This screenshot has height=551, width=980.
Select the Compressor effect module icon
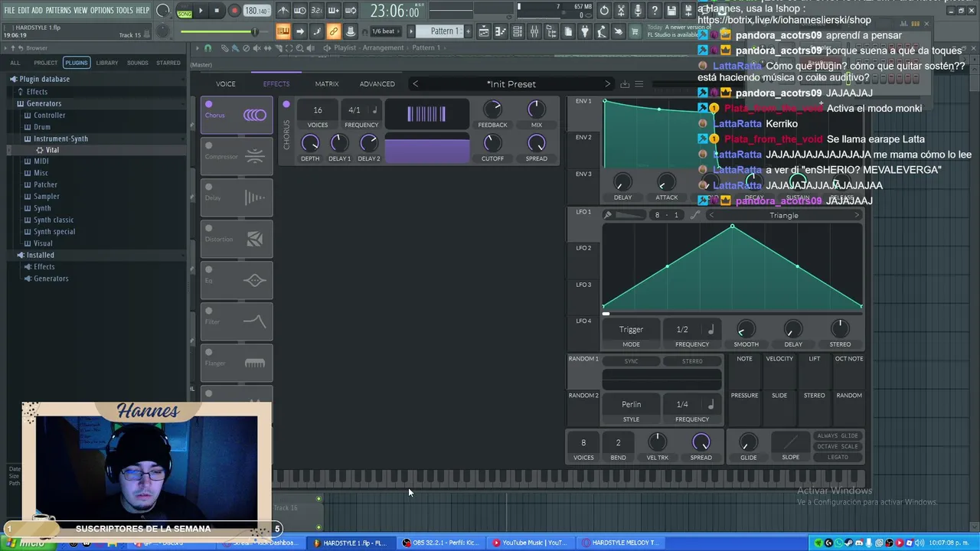[255, 157]
